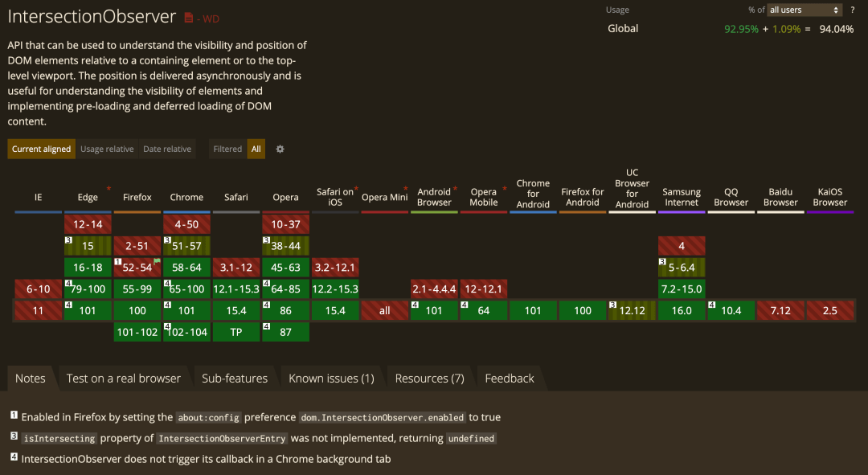Click the UC Browser for Android header

[x=633, y=189]
